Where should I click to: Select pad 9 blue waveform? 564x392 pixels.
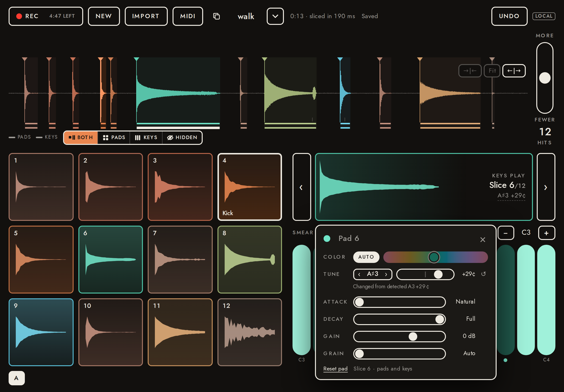coord(41,332)
